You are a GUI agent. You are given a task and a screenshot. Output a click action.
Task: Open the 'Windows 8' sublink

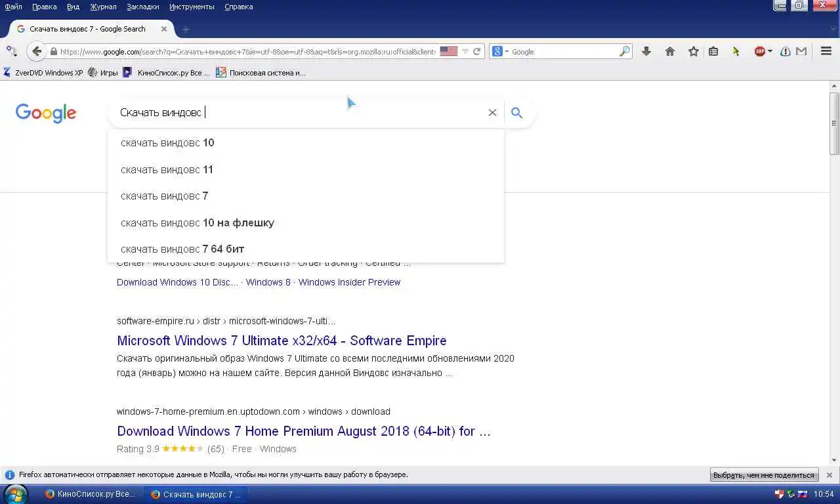268,282
